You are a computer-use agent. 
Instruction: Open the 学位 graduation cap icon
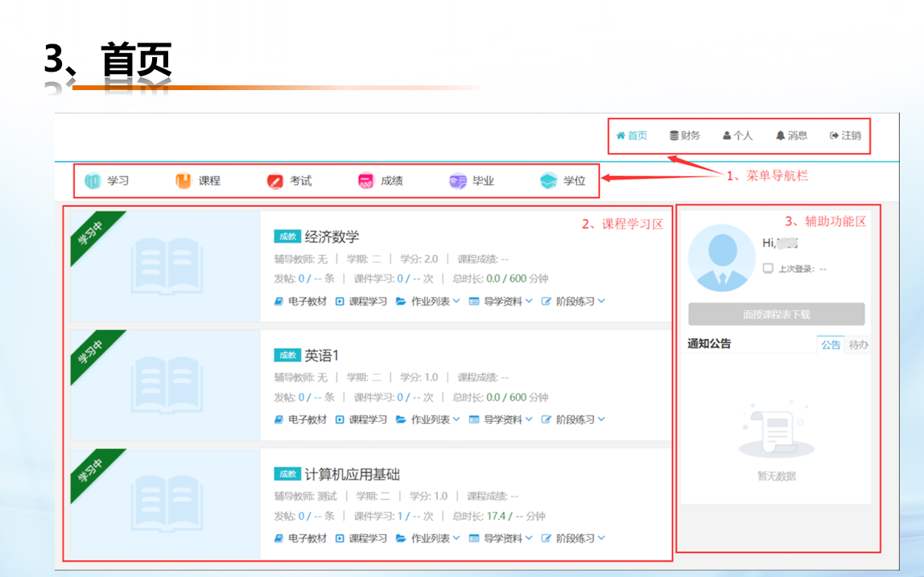point(549,181)
